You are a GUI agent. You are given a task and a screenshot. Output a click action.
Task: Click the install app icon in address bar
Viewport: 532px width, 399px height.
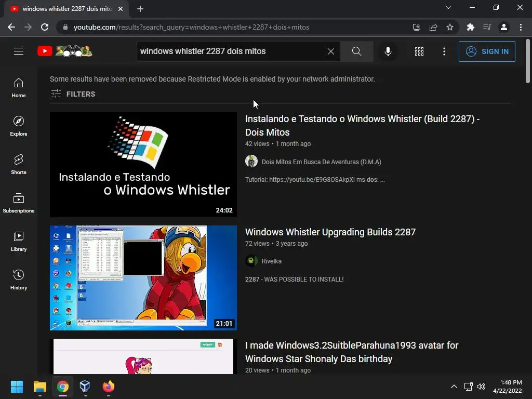416,27
